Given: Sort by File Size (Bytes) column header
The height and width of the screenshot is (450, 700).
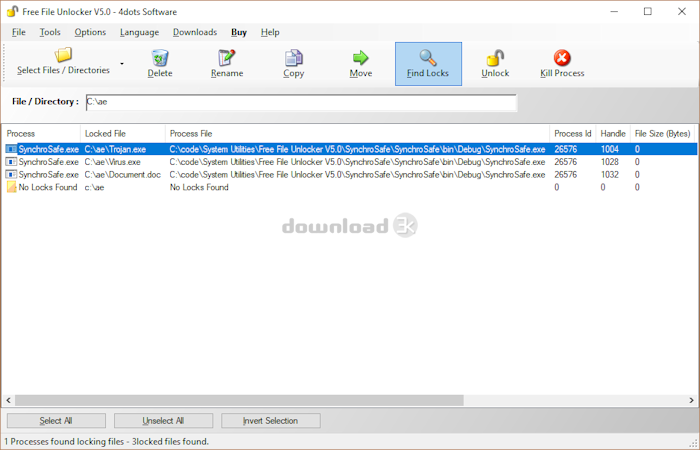Looking at the screenshot, I should [x=662, y=133].
